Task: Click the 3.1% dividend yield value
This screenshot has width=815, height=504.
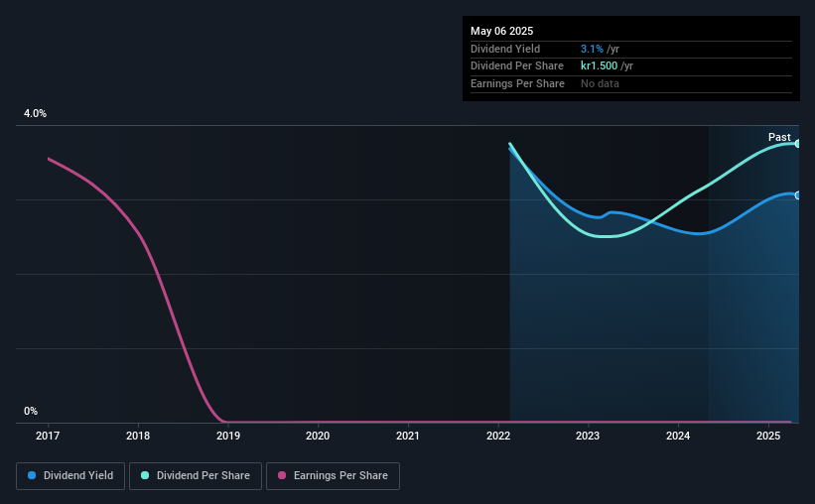Action: pos(592,49)
